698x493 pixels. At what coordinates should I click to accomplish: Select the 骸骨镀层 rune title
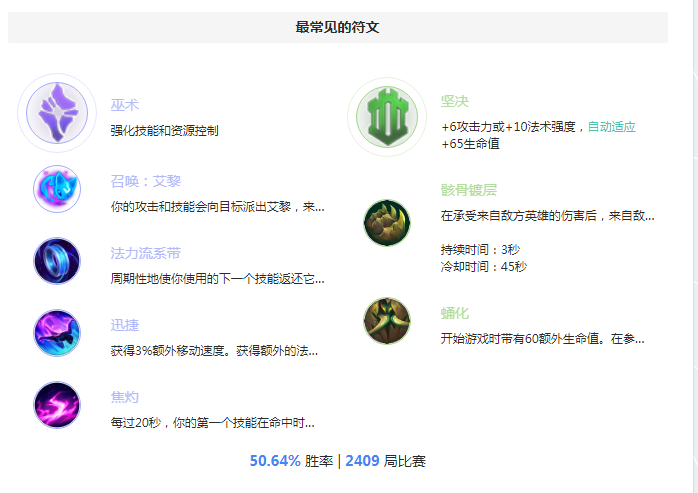click(469, 190)
